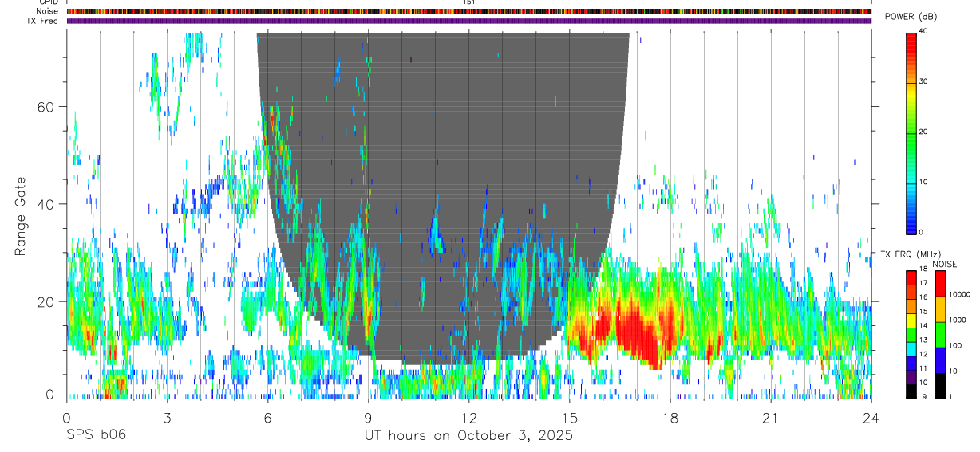Screen dimensions: 980x452
Task: Click the TX FRQ color scale bar
Action: [x=912, y=334]
